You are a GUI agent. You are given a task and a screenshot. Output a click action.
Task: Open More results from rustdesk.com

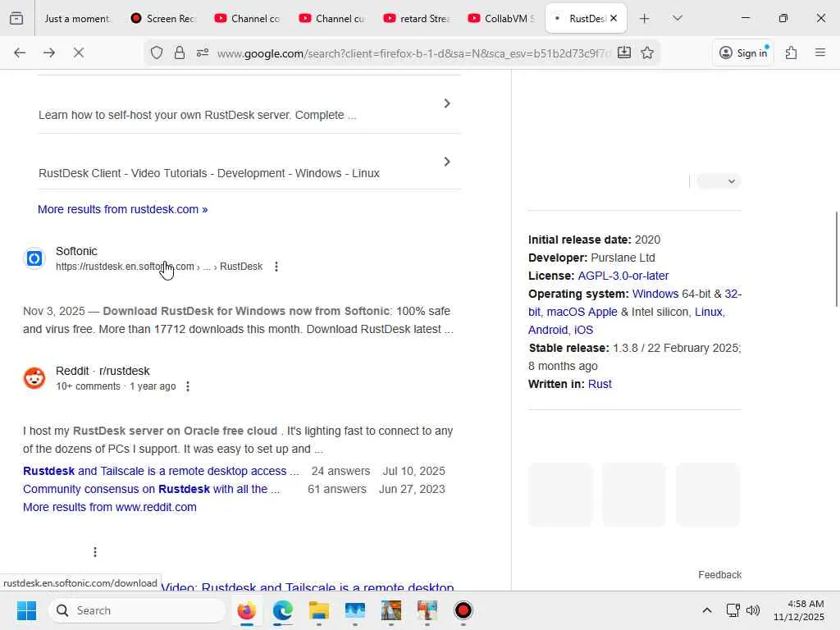[123, 209]
